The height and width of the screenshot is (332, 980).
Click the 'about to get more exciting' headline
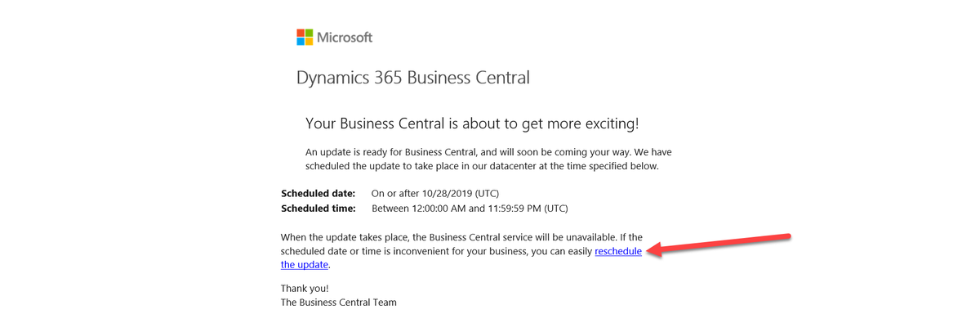click(x=472, y=123)
